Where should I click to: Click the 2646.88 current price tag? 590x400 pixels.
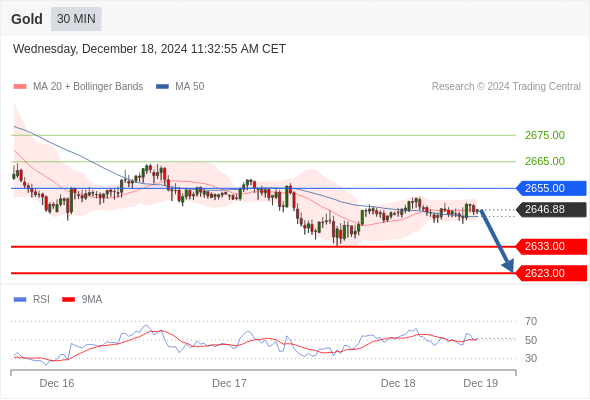551,209
